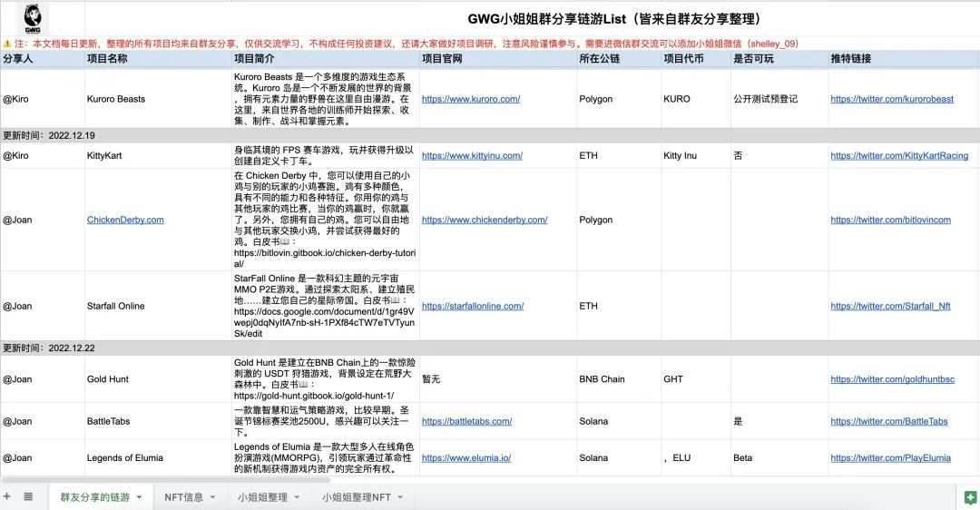980x510 pixels.
Task: Open the twitter.com/bitlovincom link
Action: pos(891,220)
